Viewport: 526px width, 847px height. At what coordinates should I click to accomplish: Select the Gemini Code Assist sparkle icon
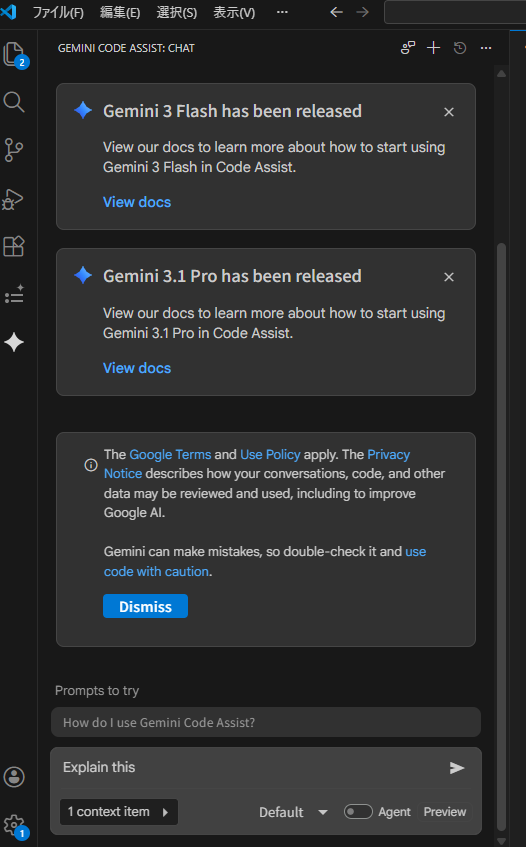click(x=14, y=342)
